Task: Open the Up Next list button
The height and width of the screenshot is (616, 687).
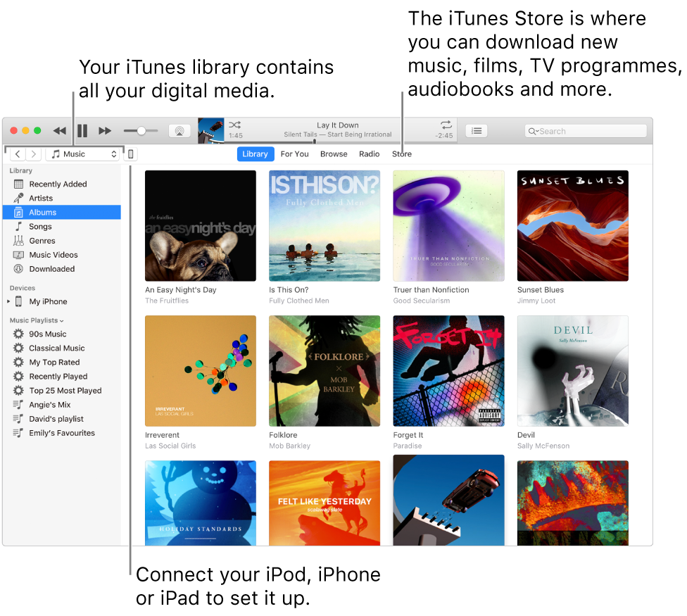Action: coord(477,131)
